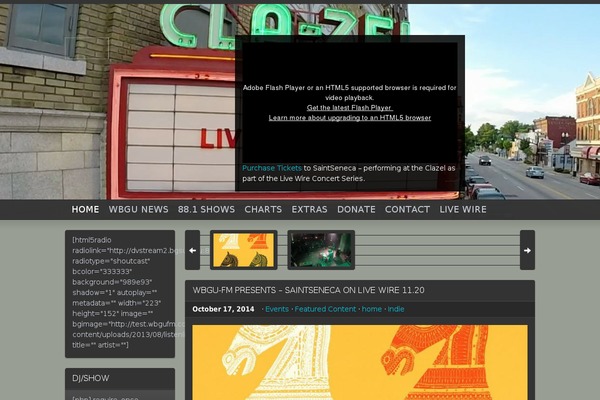Image resolution: width=600 pixels, height=400 pixels.
Task: Open the large SaintSeneca knights poster image
Action: 360,362
